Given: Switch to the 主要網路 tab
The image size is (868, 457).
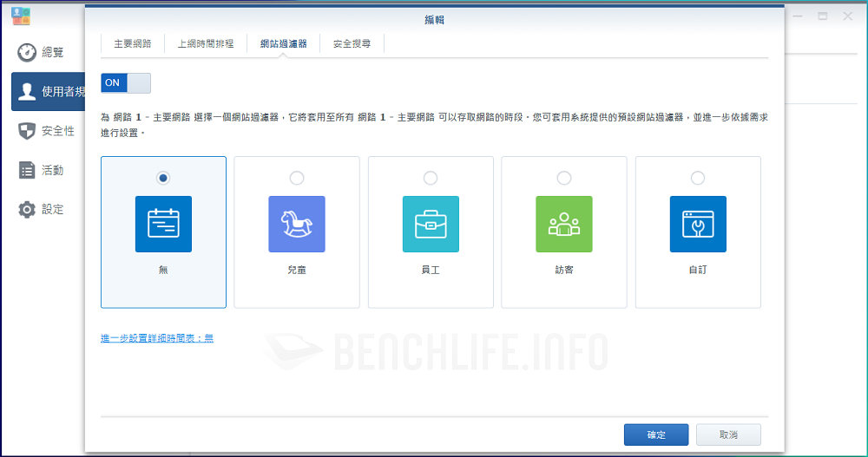Looking at the screenshot, I should tap(132, 43).
